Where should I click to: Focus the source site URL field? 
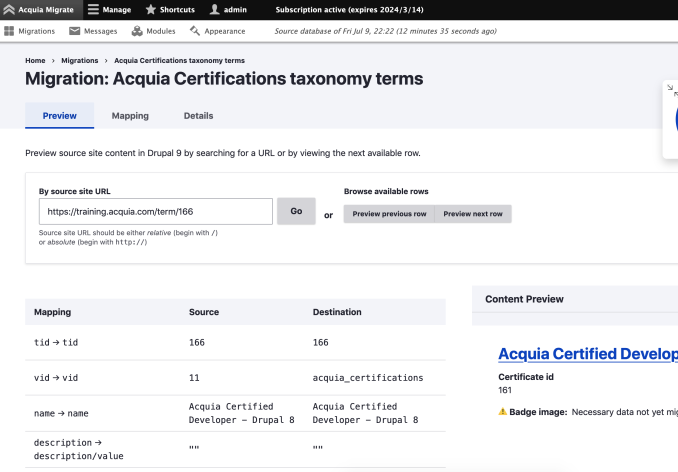pos(155,212)
